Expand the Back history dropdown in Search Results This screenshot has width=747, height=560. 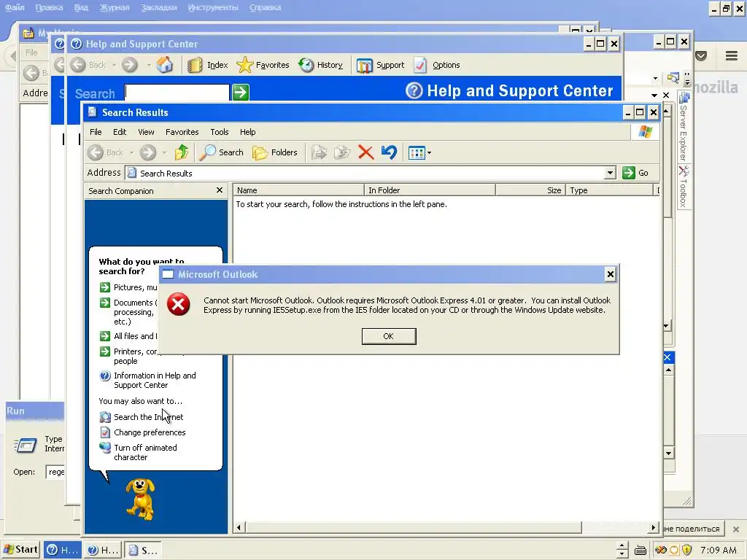[x=131, y=153]
